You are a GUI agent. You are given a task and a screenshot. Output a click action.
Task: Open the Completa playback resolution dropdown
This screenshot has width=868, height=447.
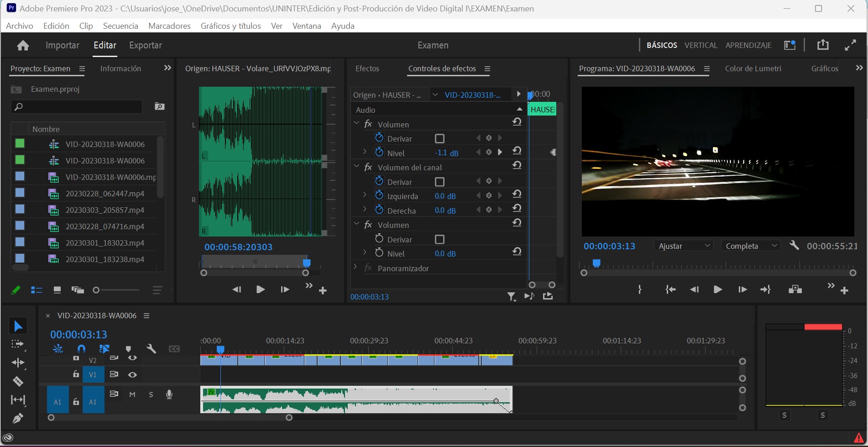pyautogui.click(x=751, y=246)
